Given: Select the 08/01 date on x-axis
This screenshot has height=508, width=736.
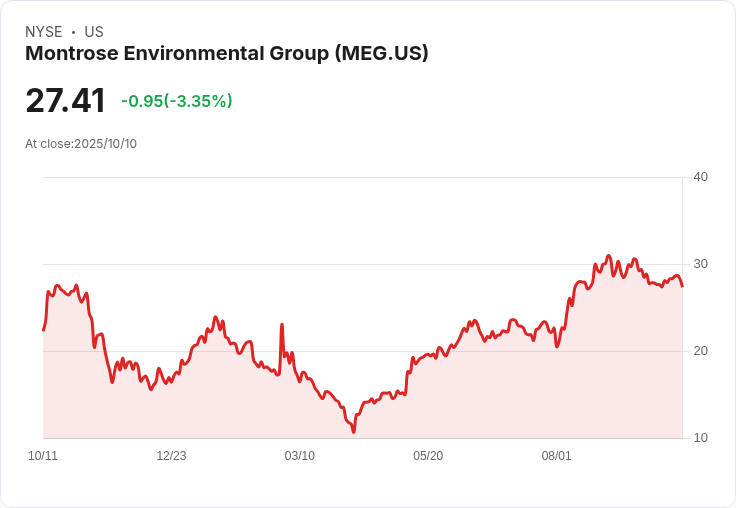Looking at the screenshot, I should pyautogui.click(x=556, y=456).
